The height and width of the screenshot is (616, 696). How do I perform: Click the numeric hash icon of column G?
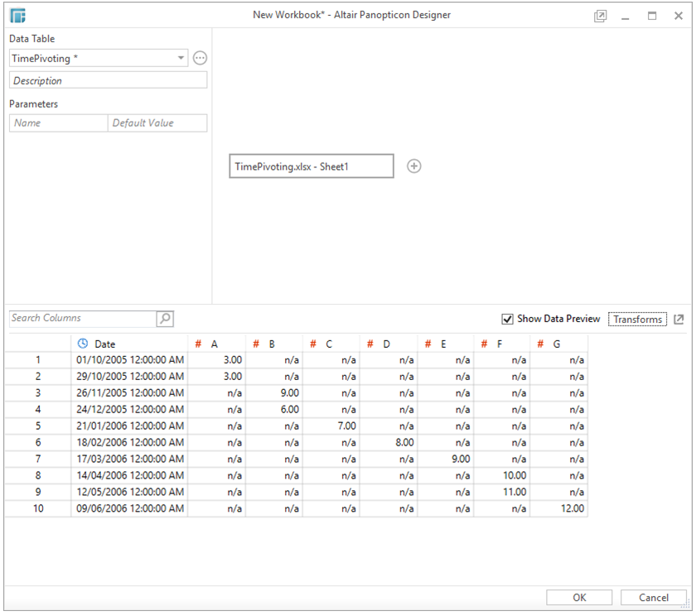pos(540,344)
